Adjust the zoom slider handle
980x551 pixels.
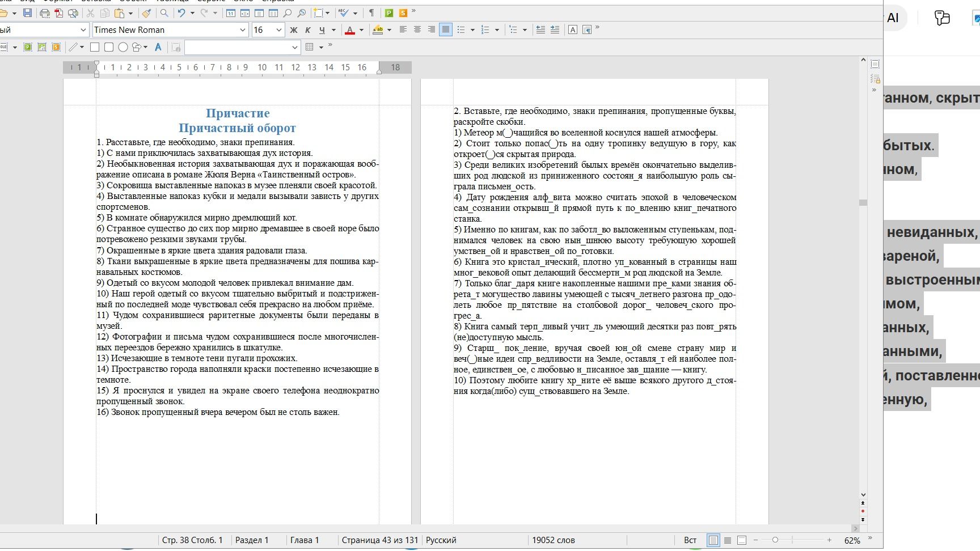tap(775, 540)
